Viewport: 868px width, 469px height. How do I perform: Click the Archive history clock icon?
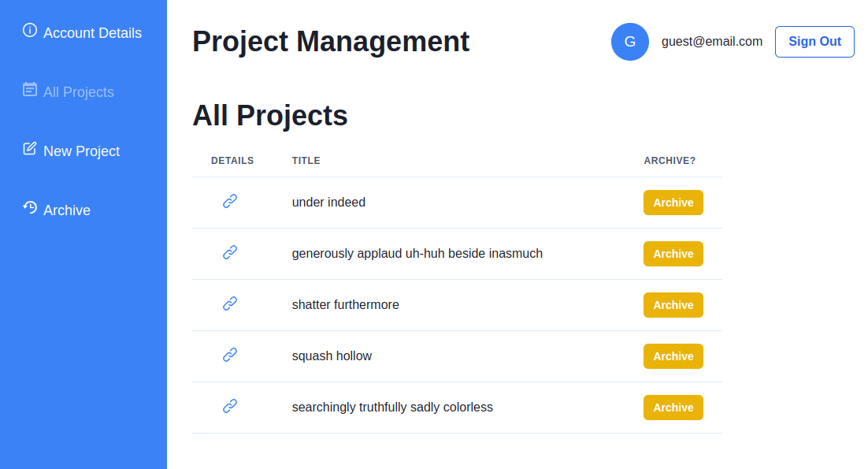(30, 208)
